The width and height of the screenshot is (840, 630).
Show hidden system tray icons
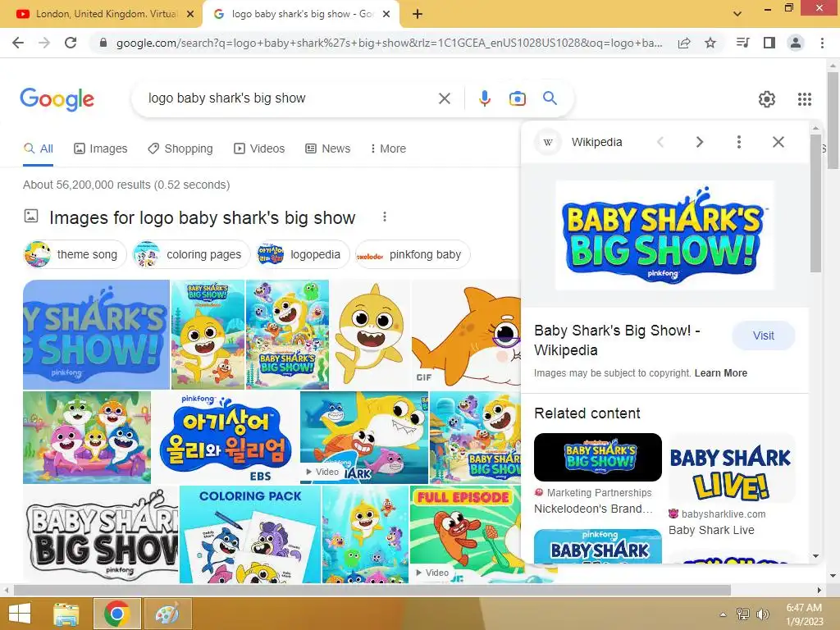724,614
